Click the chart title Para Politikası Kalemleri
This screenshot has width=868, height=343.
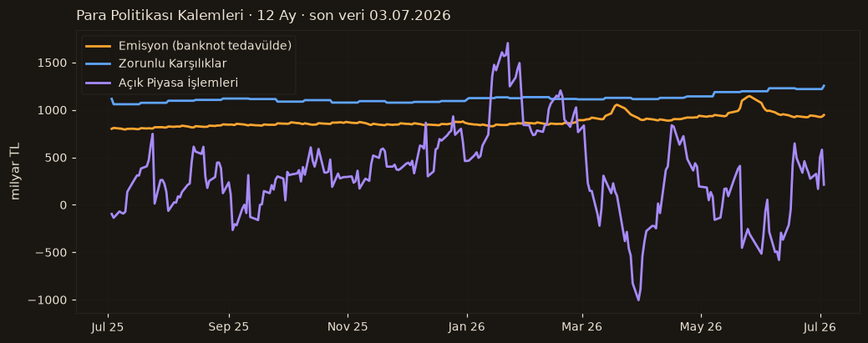click(x=160, y=16)
